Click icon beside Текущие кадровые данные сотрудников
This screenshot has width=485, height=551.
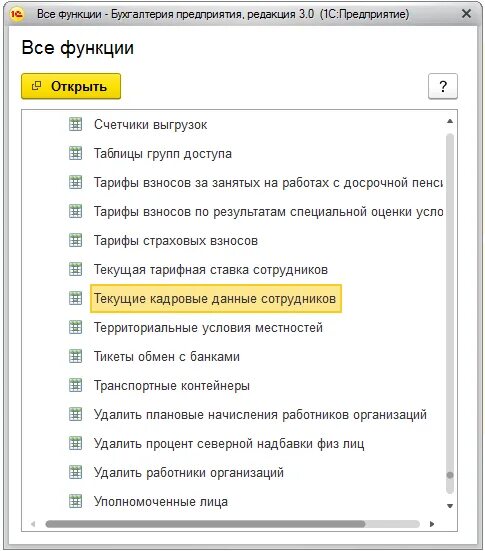point(75,298)
